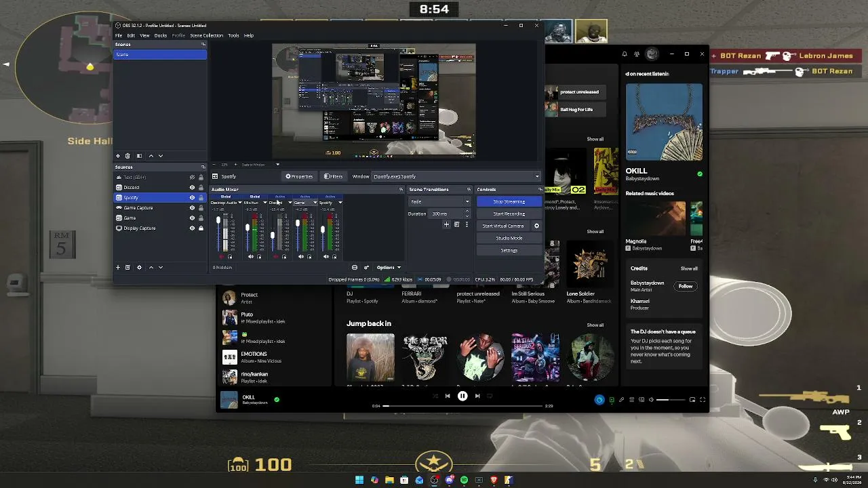This screenshot has width=868, height=488.
Task: Enter Spotify fullscreen mode
Action: [703, 400]
